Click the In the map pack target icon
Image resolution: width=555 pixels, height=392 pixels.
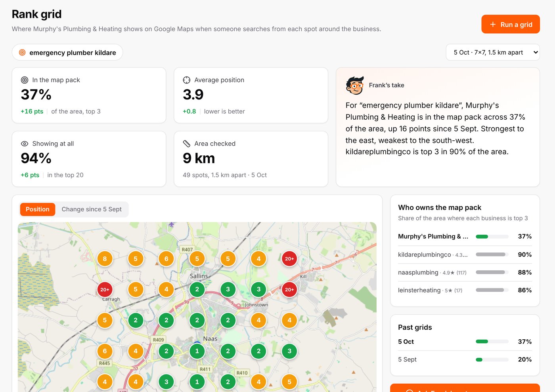point(25,80)
